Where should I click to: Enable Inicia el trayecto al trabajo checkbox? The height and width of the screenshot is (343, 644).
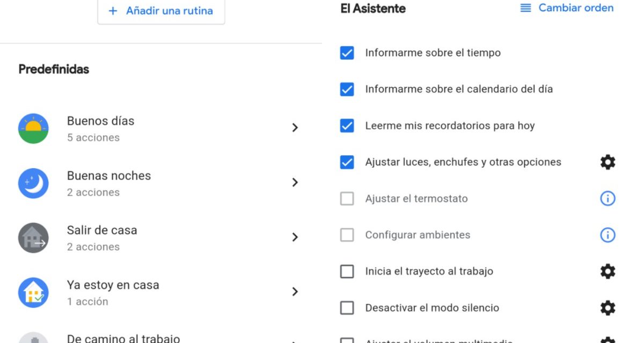[x=347, y=271]
